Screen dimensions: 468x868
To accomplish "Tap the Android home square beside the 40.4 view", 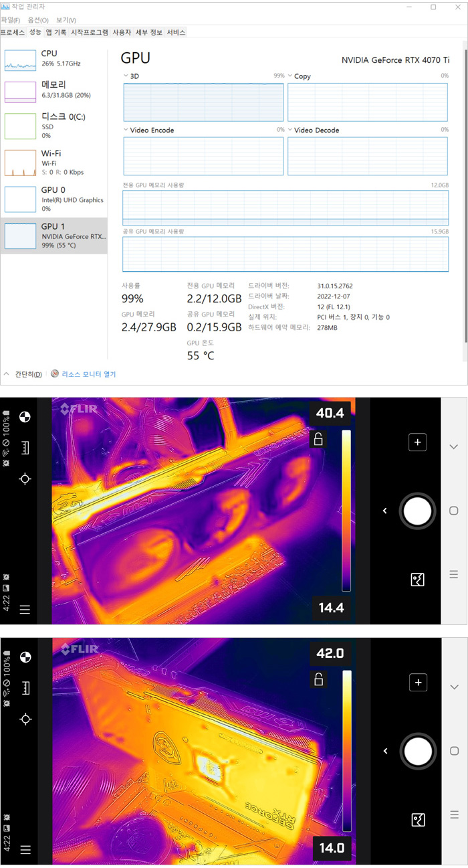I will tap(454, 511).
